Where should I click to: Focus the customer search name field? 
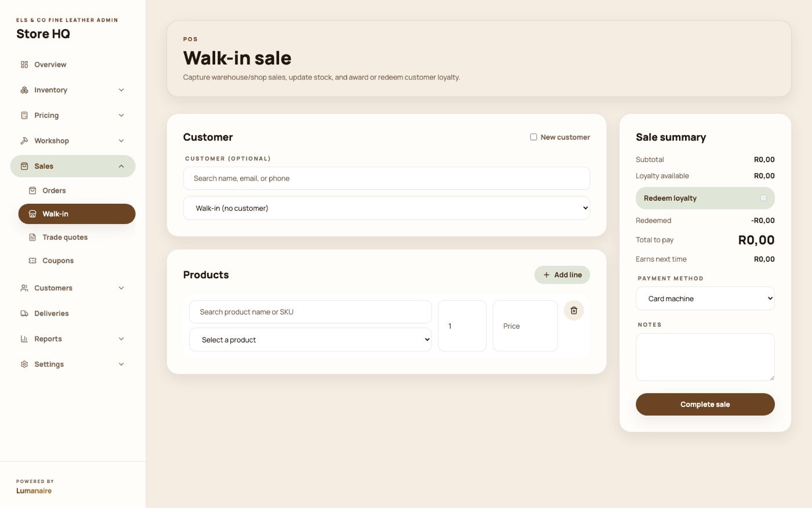[386, 178]
